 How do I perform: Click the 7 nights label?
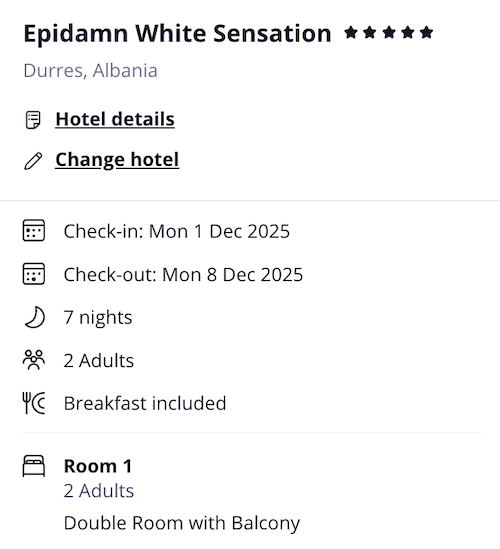98,318
